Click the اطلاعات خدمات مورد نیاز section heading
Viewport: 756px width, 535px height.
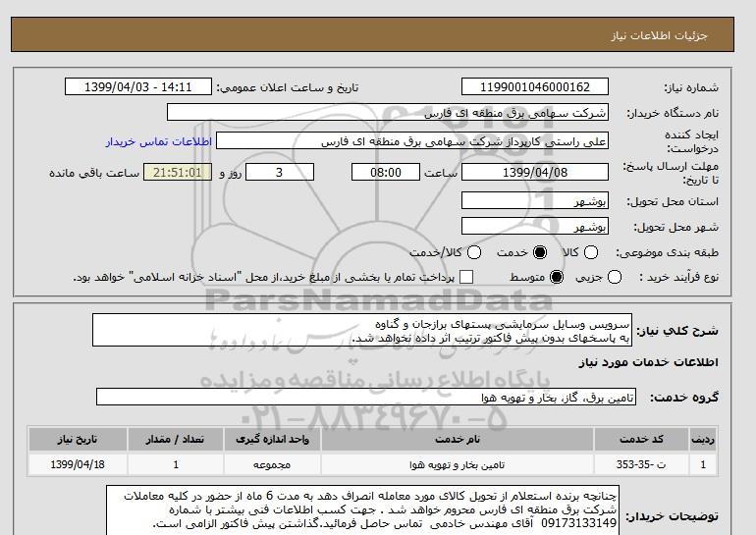(x=648, y=362)
